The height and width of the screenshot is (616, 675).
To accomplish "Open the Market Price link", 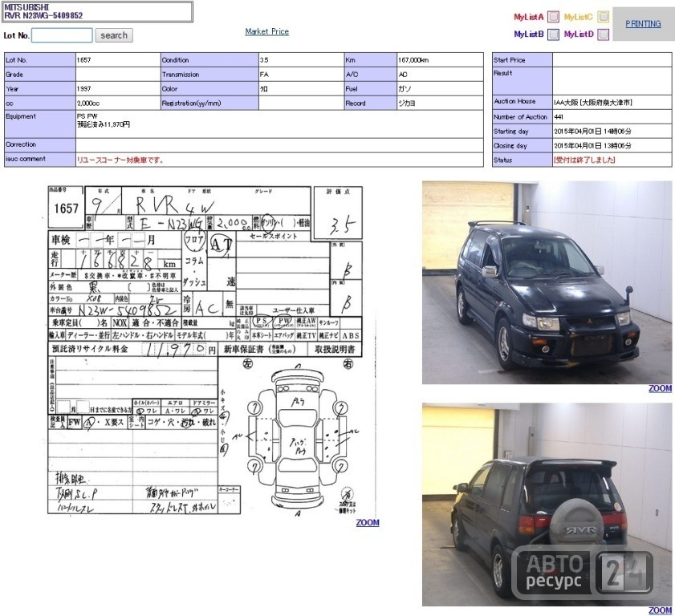I will (267, 31).
